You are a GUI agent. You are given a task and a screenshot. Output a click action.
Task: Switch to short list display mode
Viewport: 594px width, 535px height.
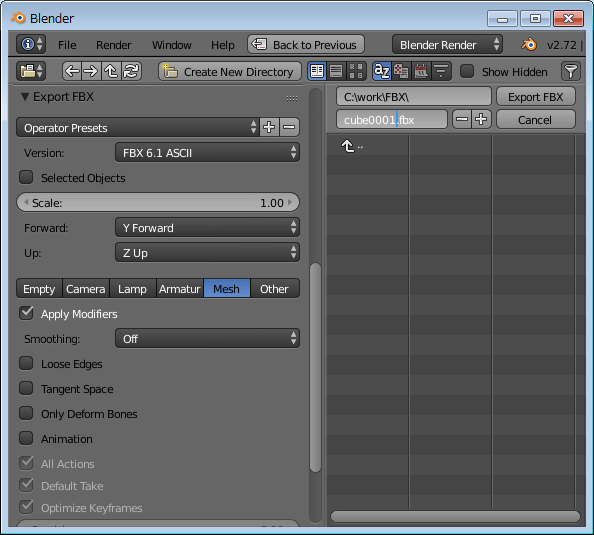click(x=317, y=71)
